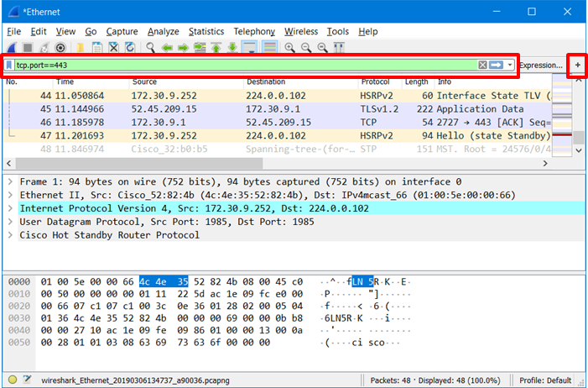Open the Expression builder

tap(541, 66)
